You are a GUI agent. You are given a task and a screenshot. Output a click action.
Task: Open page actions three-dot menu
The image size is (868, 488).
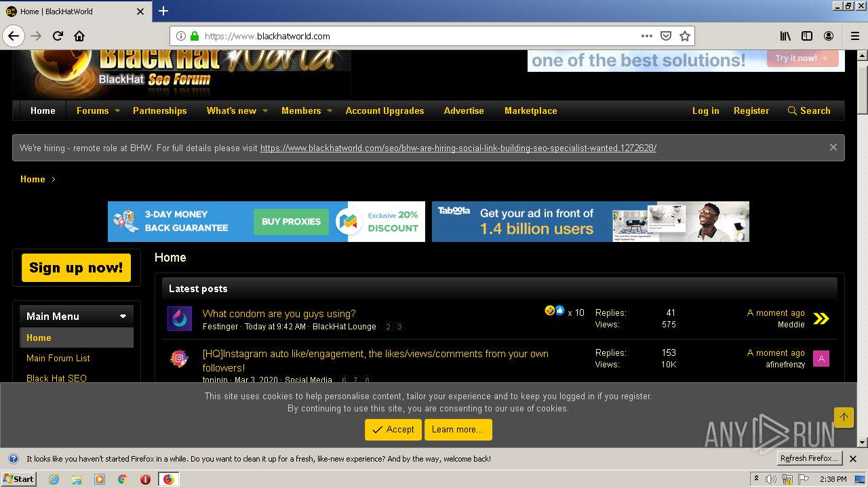pos(646,36)
